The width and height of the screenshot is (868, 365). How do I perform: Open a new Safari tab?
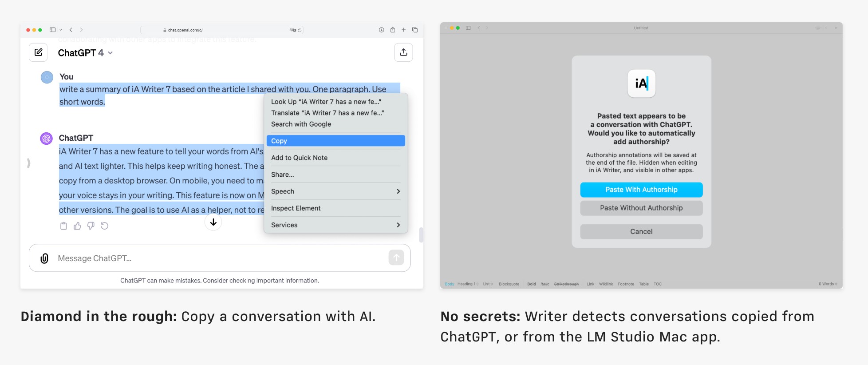403,30
